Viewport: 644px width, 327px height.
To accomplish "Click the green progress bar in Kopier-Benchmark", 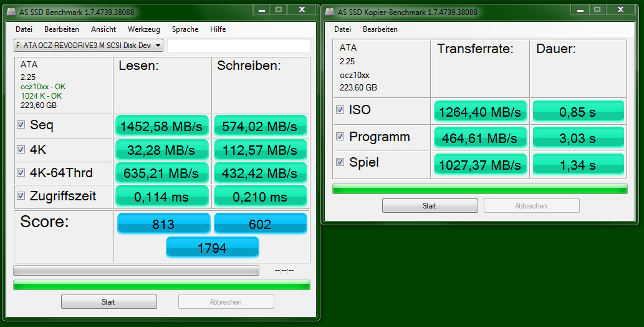I will click(480, 188).
